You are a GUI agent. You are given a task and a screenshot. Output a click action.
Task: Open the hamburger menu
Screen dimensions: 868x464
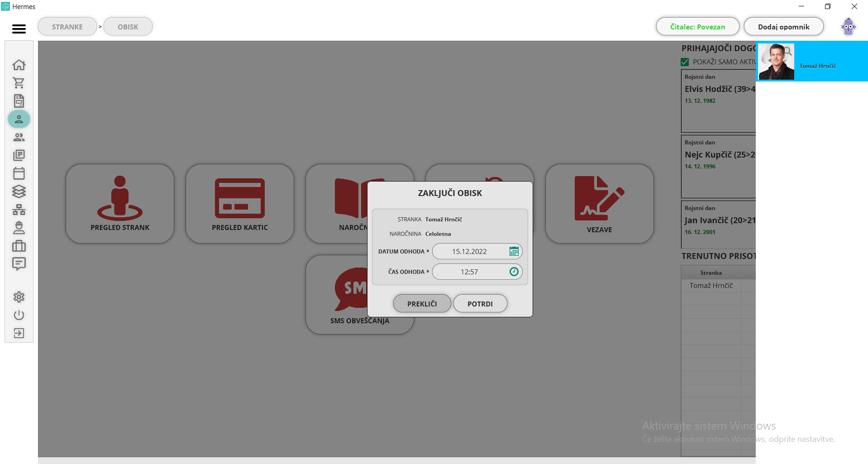19,29
